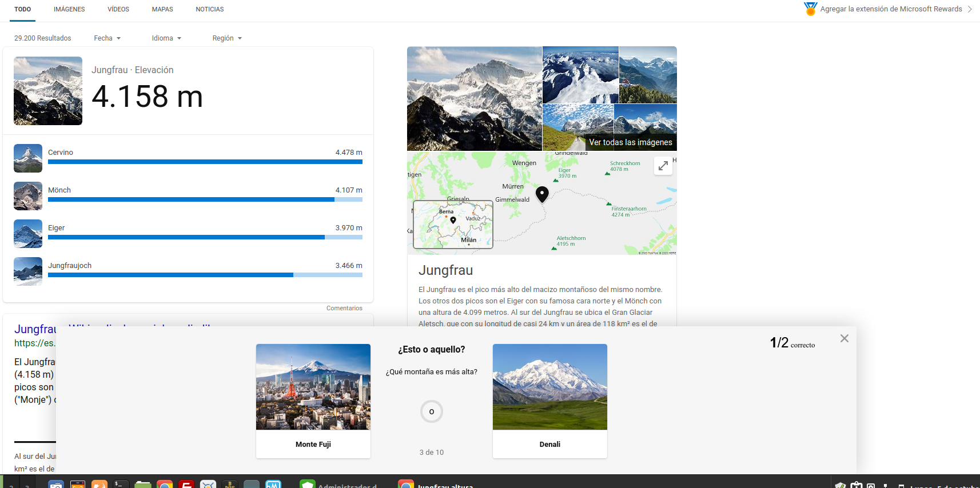Open the terminal from the taskbar

(x=121, y=485)
